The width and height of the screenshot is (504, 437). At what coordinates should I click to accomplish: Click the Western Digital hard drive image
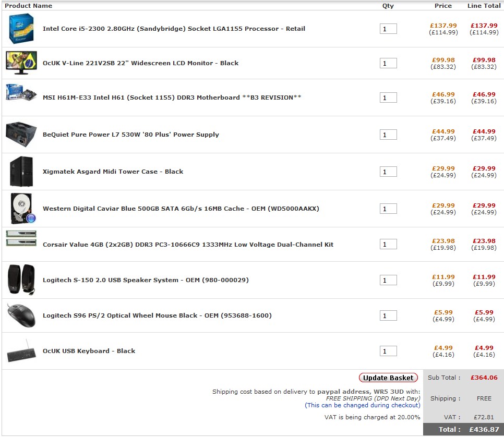tap(22, 208)
